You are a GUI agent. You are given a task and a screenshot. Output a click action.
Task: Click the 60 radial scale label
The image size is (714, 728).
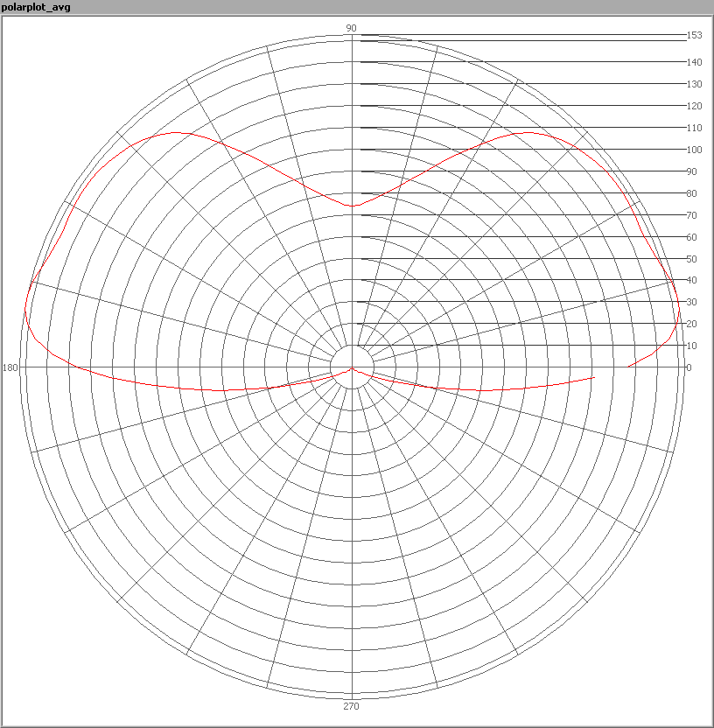[691, 237]
